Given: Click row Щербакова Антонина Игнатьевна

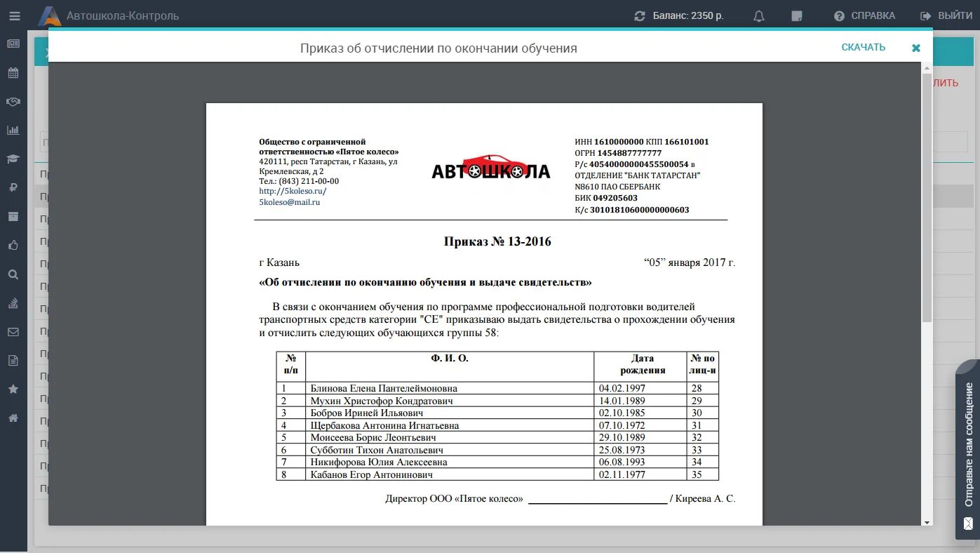Looking at the screenshot, I should (497, 425).
